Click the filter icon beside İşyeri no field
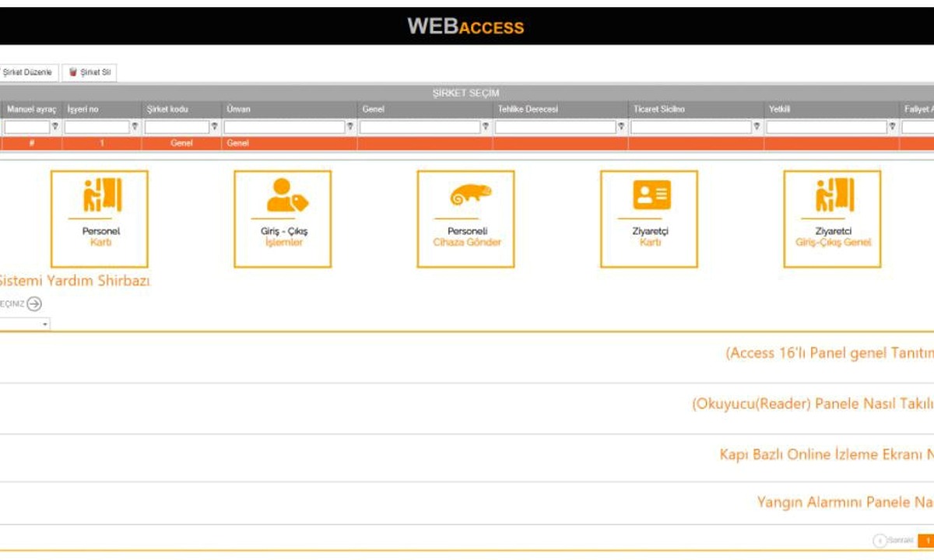The width and height of the screenshot is (934, 560). pyautogui.click(x=135, y=126)
